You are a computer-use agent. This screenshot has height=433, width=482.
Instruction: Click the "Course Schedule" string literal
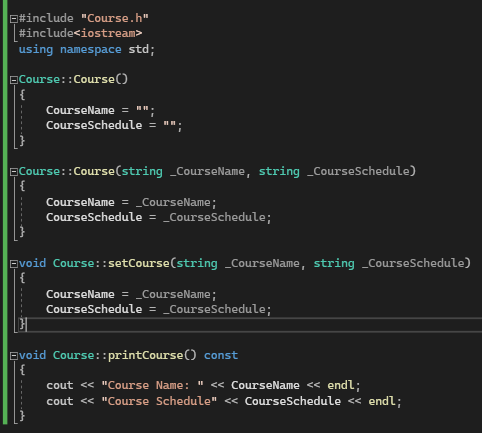(159, 401)
